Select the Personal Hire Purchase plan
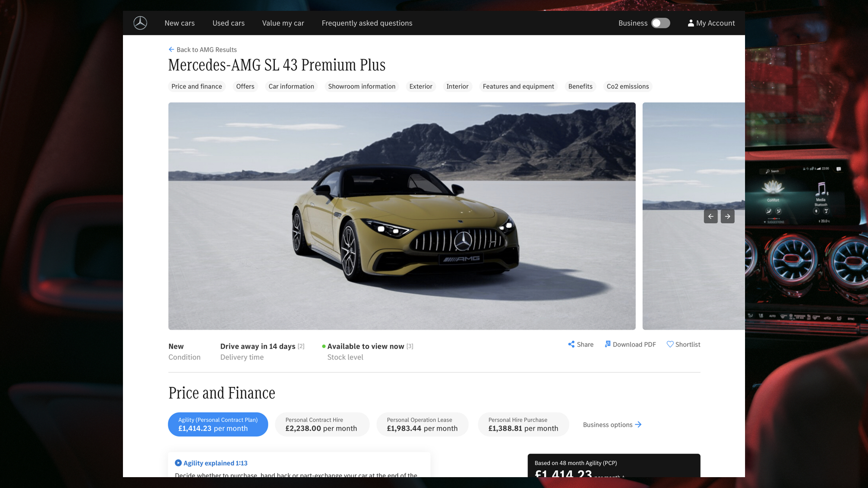The image size is (868, 488). tap(523, 424)
